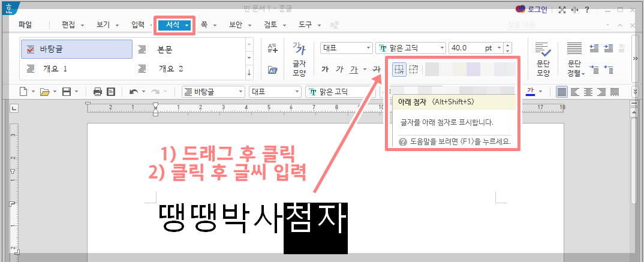
Task: Toggle italic 가 formatting
Action: pyautogui.click(x=339, y=70)
